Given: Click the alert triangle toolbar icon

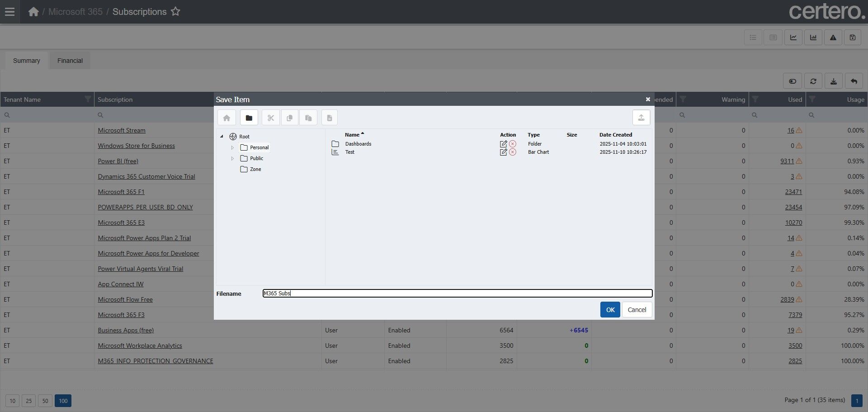Looking at the screenshot, I should click(833, 38).
